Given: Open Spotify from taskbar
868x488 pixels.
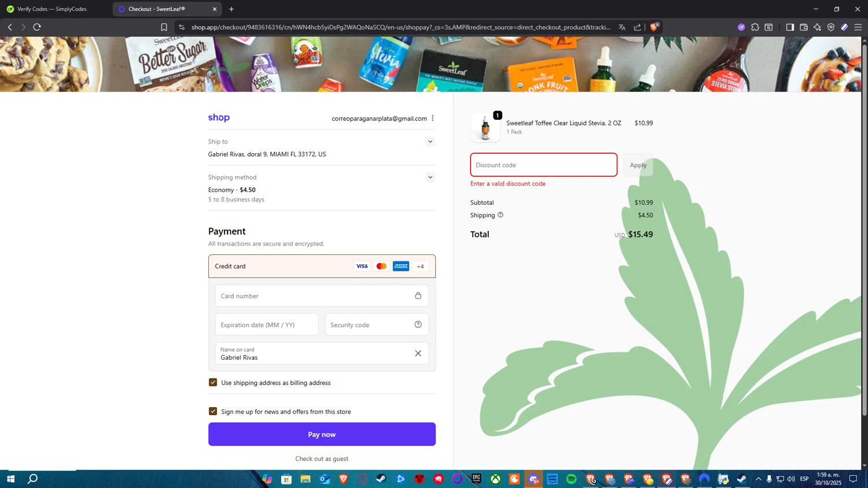Looking at the screenshot, I should click(x=572, y=479).
